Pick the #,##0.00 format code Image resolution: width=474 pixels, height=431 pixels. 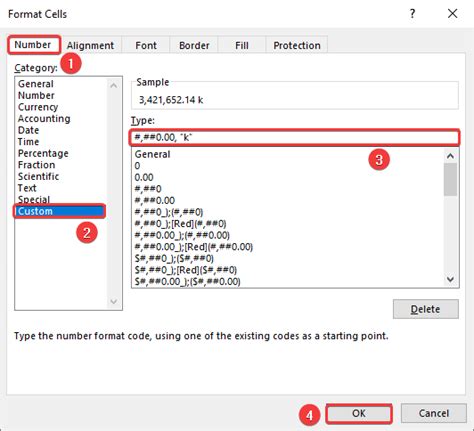coord(155,200)
